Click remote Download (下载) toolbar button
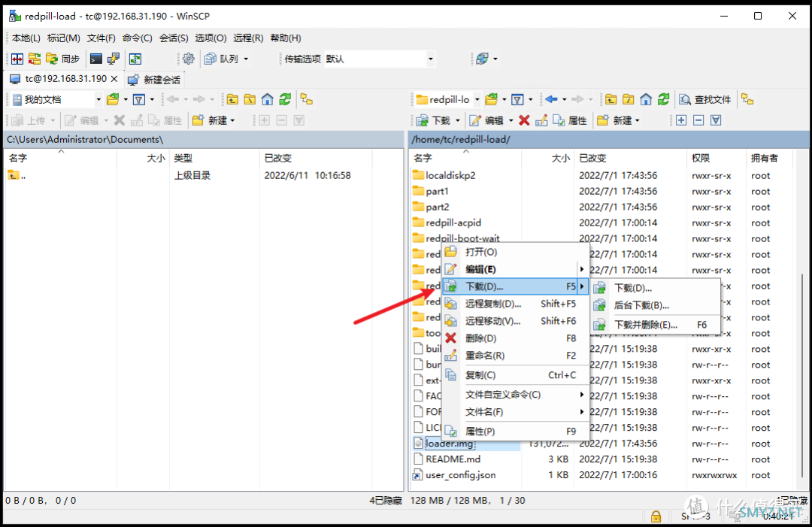The height and width of the screenshot is (527, 812). pos(434,120)
